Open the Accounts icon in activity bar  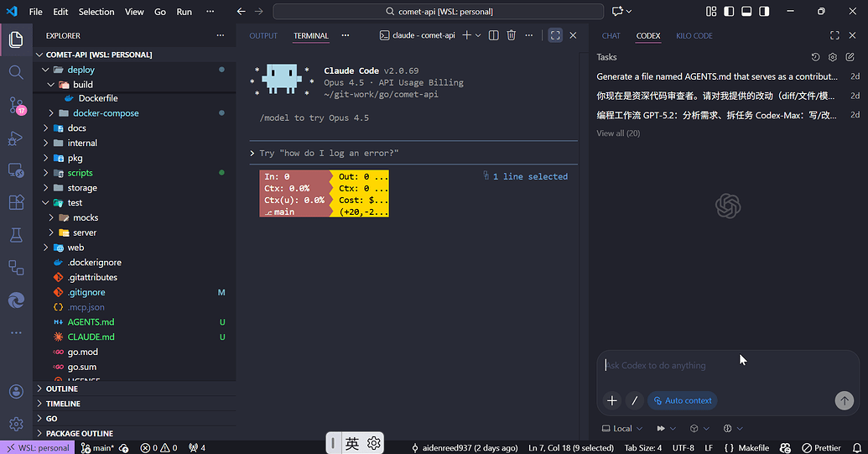tap(16, 391)
